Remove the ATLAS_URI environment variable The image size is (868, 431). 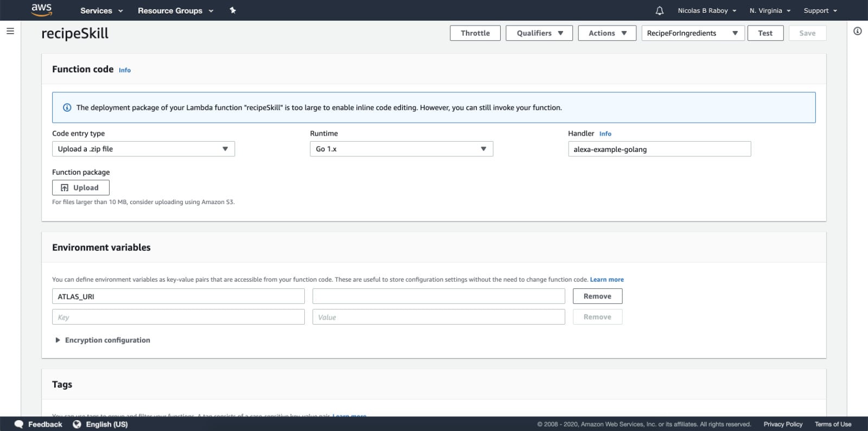coord(597,296)
